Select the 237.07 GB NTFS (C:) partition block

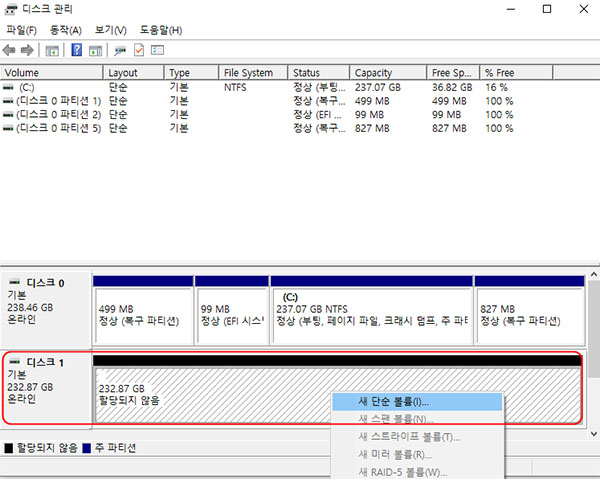[370, 310]
